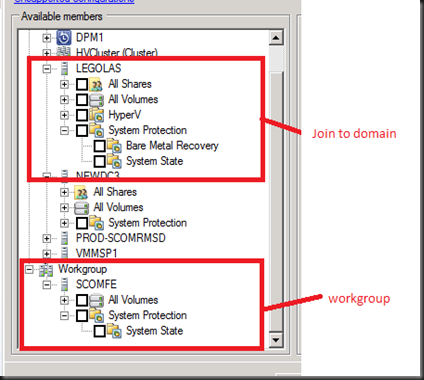Expand the HyperV node
This screenshot has width=424, height=380.
click(x=64, y=115)
